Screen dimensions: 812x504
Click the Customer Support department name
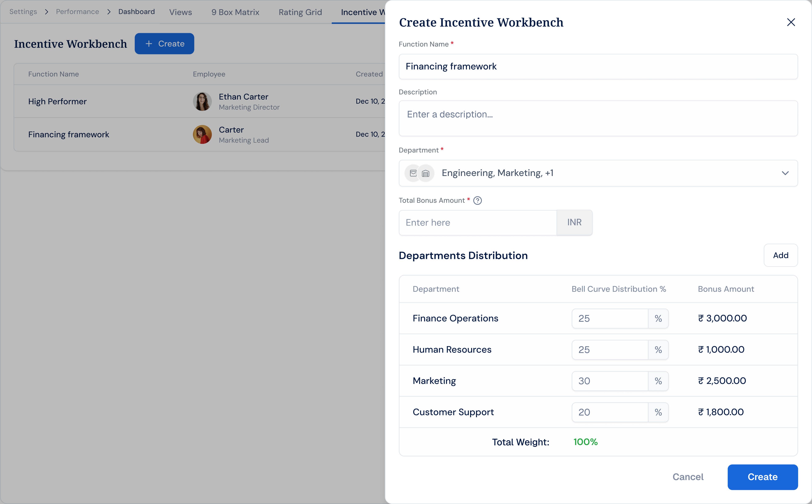[x=453, y=412]
